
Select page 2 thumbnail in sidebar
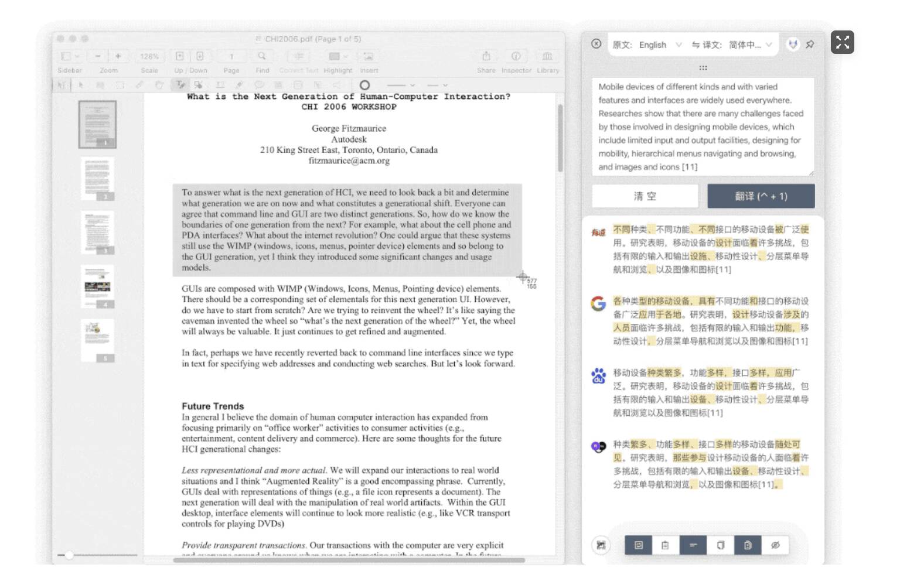point(97,179)
